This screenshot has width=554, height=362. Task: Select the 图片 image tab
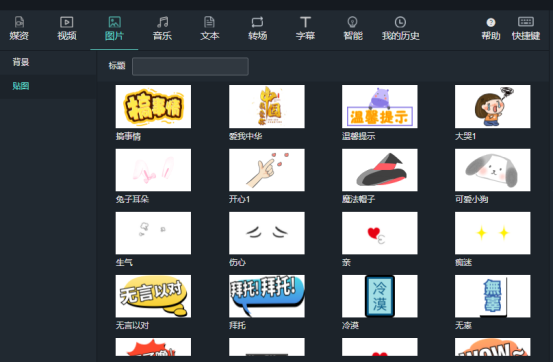[x=114, y=28]
